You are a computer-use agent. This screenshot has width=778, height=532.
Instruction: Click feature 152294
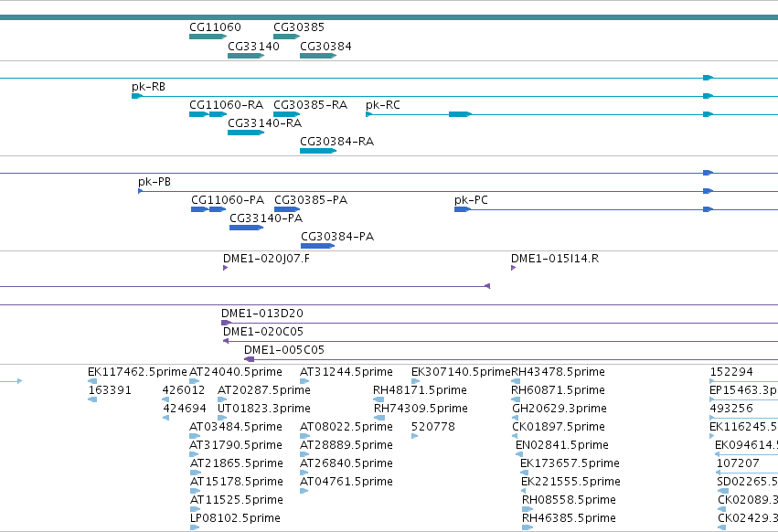tap(744, 381)
